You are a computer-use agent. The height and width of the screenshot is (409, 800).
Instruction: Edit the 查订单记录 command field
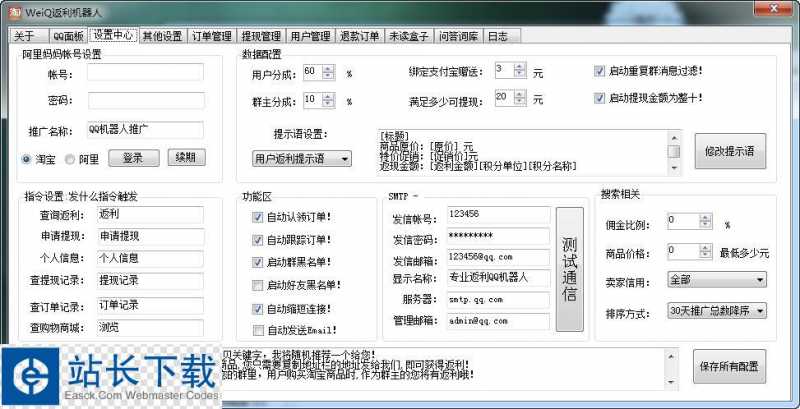click(149, 305)
